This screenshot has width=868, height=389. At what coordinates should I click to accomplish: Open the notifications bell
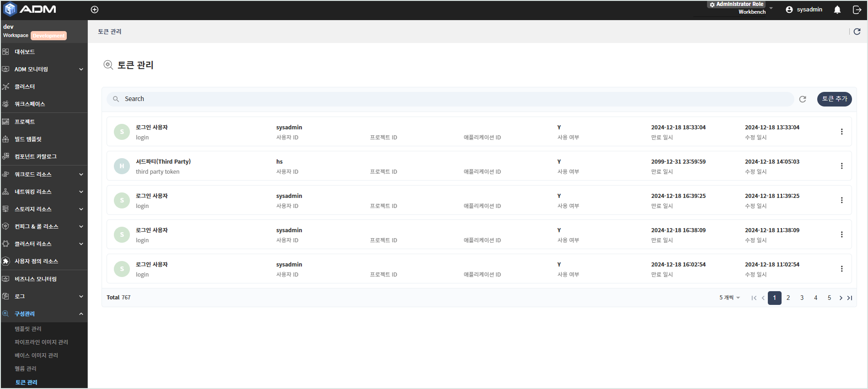coord(837,10)
